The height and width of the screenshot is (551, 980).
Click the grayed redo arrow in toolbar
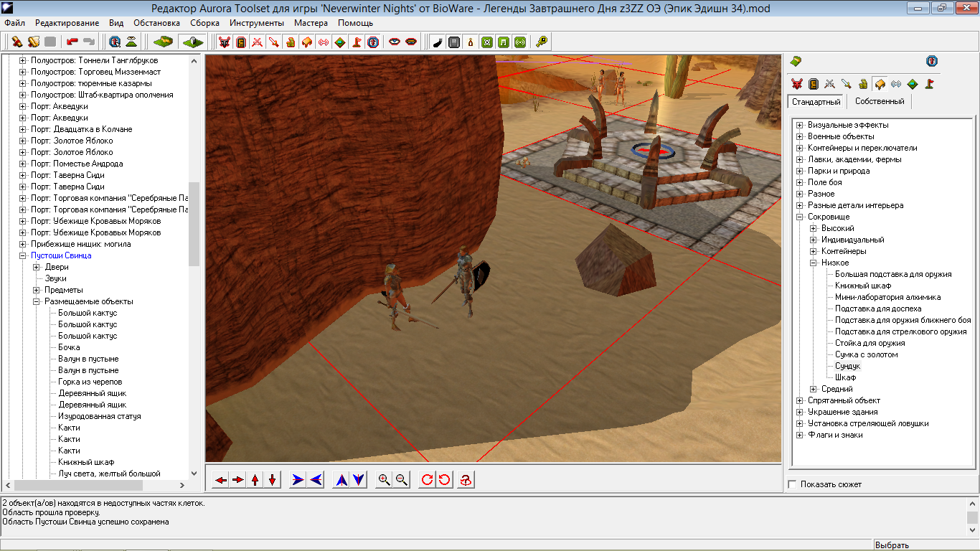(x=89, y=42)
